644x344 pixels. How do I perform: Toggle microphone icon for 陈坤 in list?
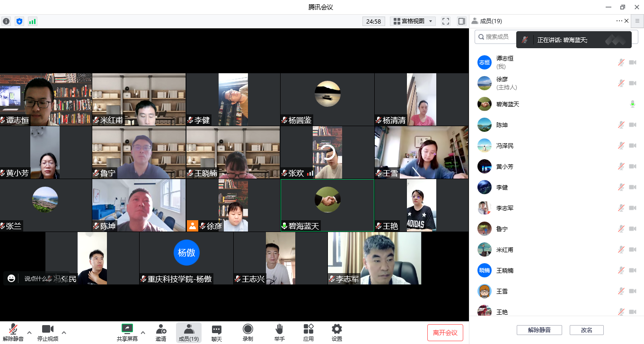tap(621, 125)
